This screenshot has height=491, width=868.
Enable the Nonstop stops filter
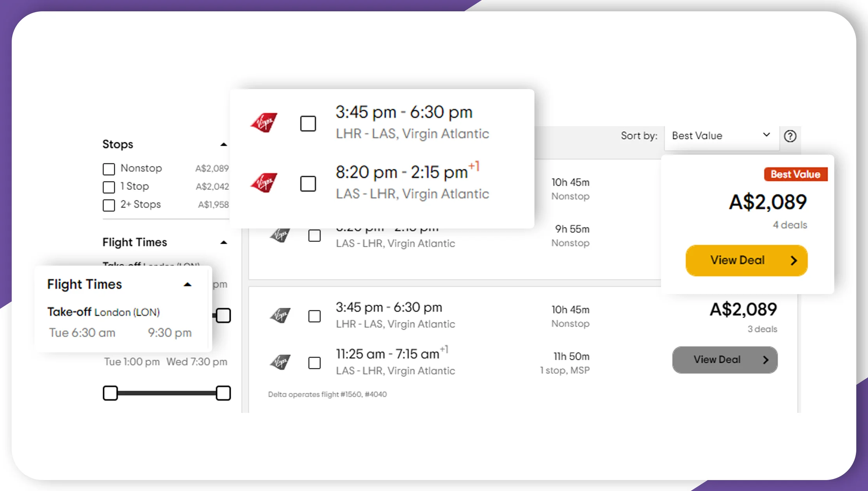coord(109,169)
